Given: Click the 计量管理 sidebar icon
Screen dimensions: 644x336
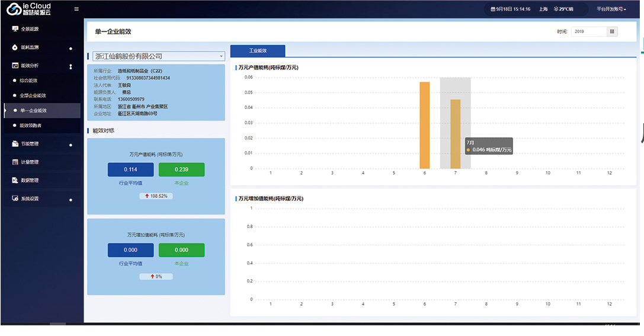Looking at the screenshot, I should tap(15, 162).
